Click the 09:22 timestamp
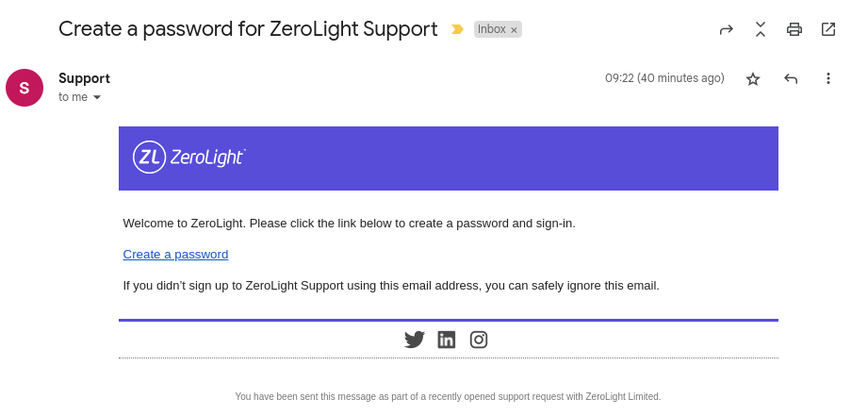The height and width of the screenshot is (416, 868). pos(664,78)
